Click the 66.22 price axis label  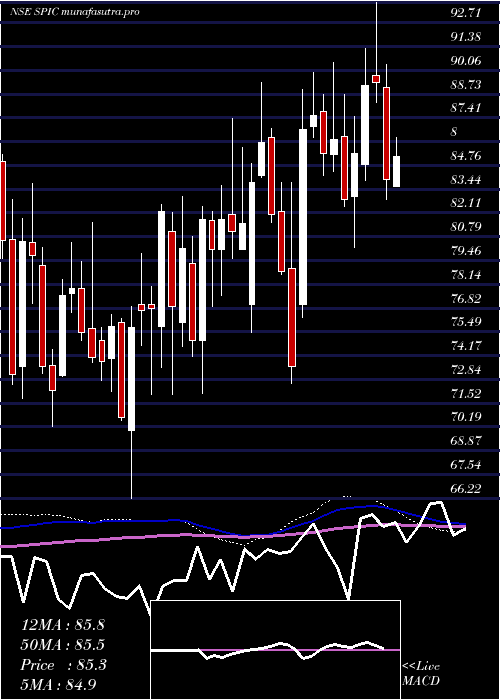tap(466, 488)
